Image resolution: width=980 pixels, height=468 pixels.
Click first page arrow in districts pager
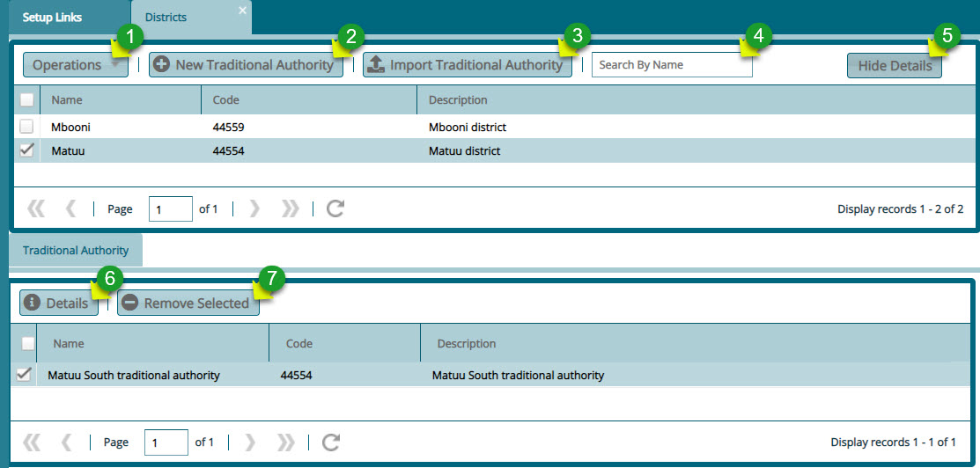tap(35, 209)
